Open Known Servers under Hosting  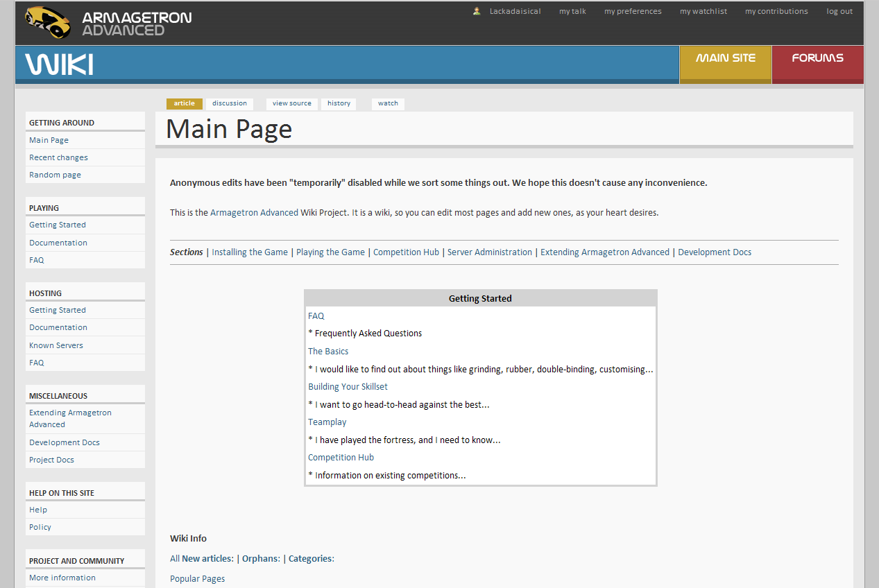click(x=56, y=345)
